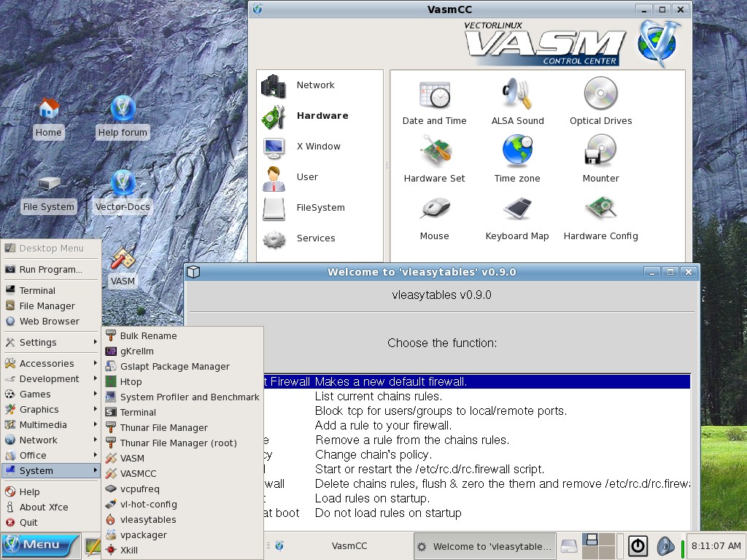Expand the Network submenu in desktop menu
The height and width of the screenshot is (560, 747).
coord(51,440)
